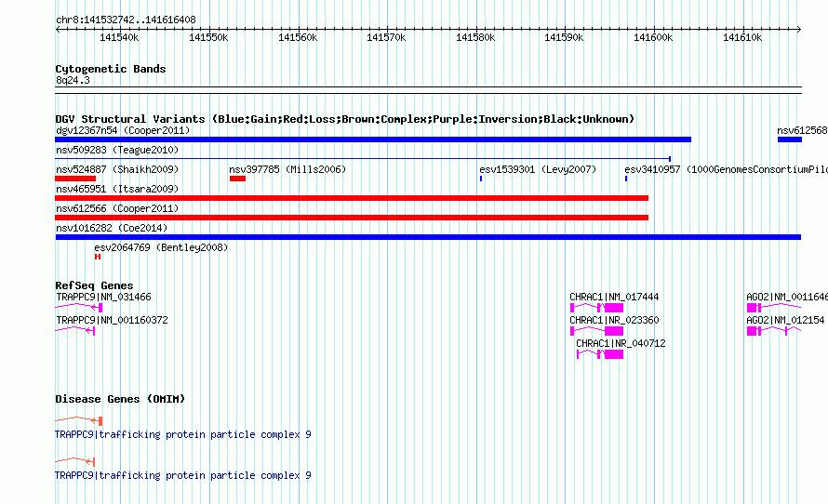Click the Cytogenetic Bands track title
The height and width of the screenshot is (504, 828).
coord(111,69)
